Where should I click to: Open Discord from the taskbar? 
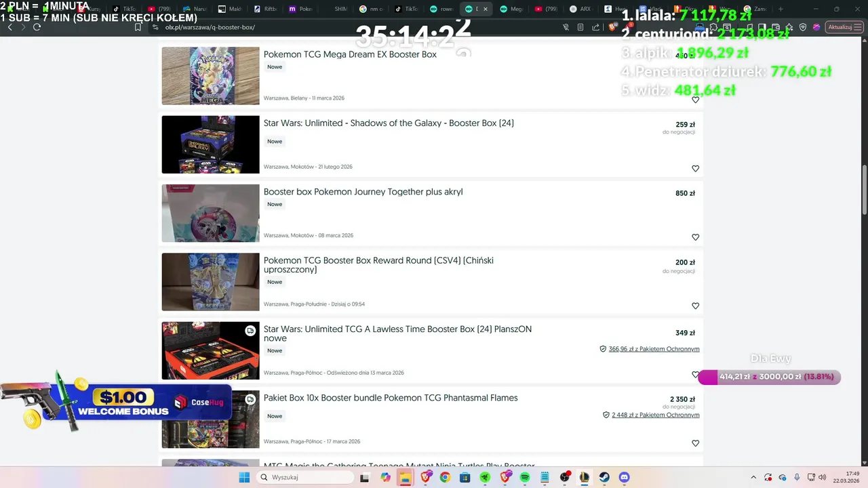click(625, 478)
